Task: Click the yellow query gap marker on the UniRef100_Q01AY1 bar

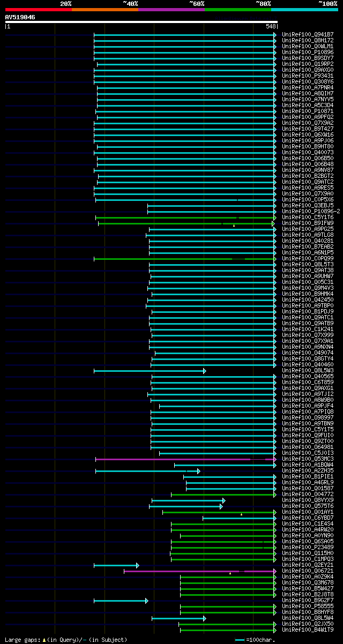Action: click(x=241, y=514)
